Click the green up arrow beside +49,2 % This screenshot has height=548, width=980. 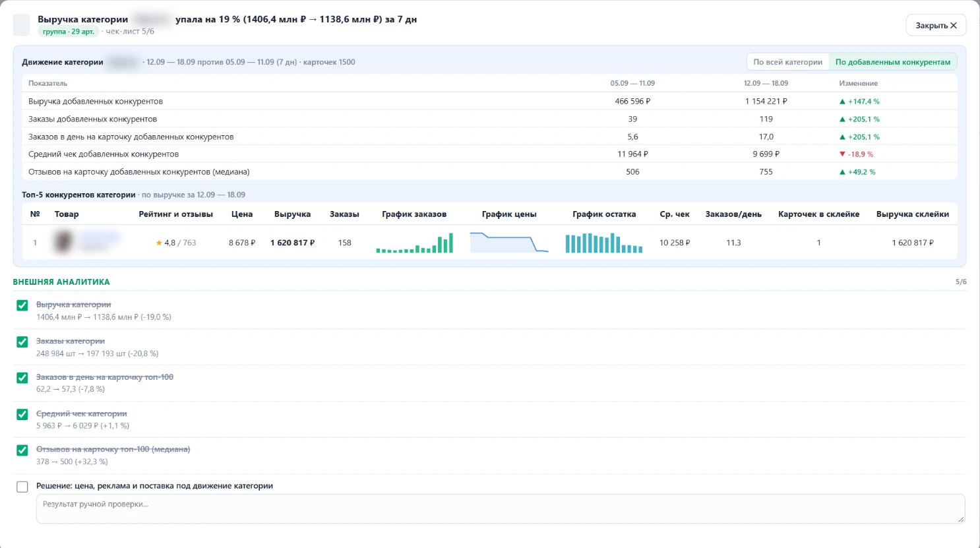click(x=842, y=172)
